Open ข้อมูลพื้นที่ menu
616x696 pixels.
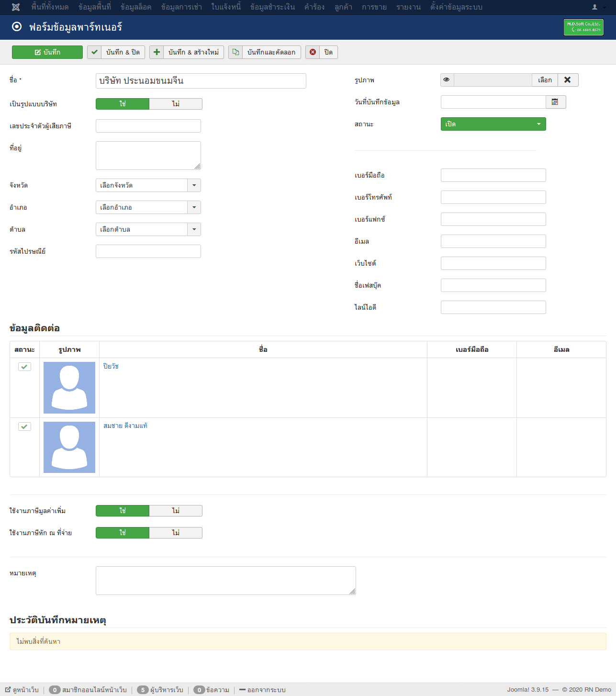[x=95, y=7]
